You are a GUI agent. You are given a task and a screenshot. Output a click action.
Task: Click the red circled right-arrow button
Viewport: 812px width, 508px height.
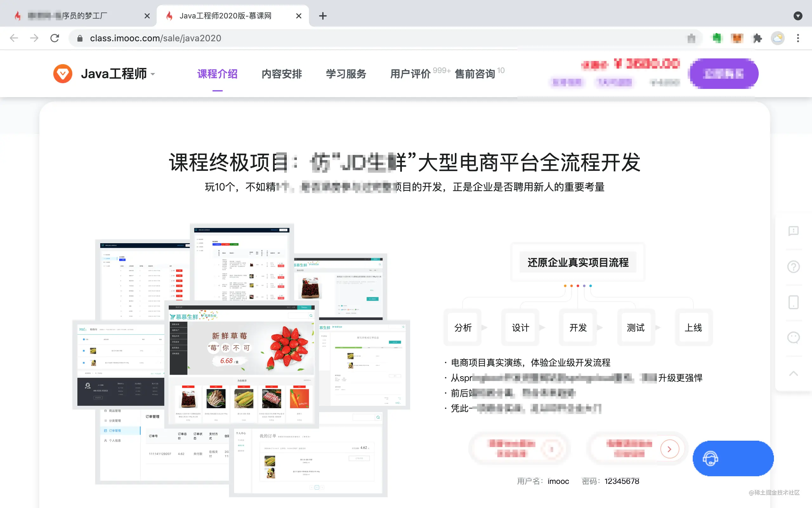[669, 449]
